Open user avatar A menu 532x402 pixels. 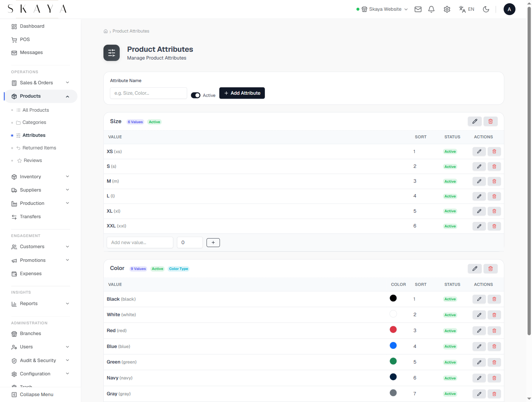click(509, 9)
